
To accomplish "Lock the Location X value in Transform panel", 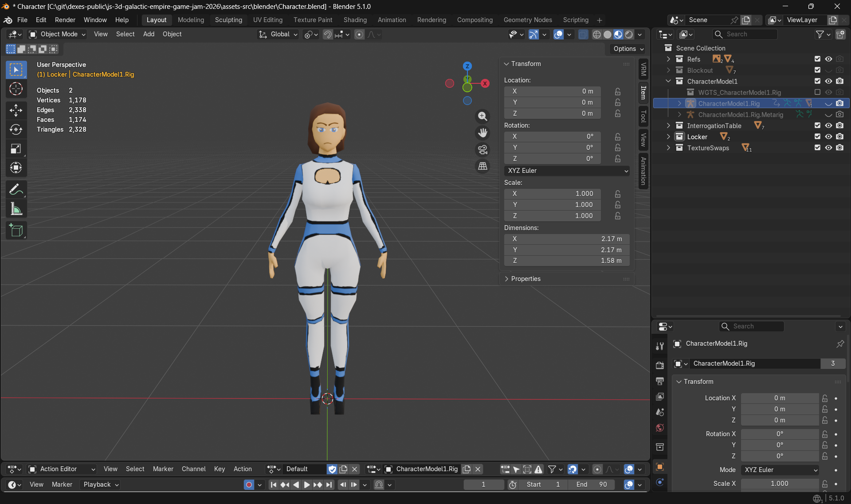I will click(x=617, y=91).
